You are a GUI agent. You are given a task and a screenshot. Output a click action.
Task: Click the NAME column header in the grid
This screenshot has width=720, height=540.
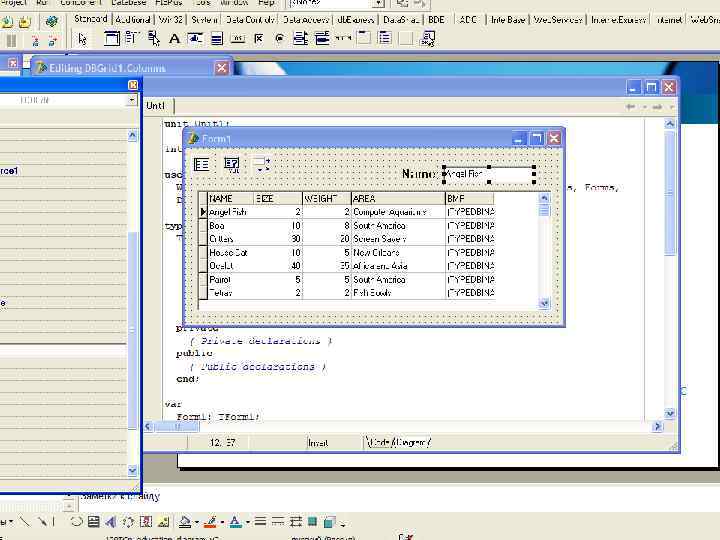pos(231,198)
